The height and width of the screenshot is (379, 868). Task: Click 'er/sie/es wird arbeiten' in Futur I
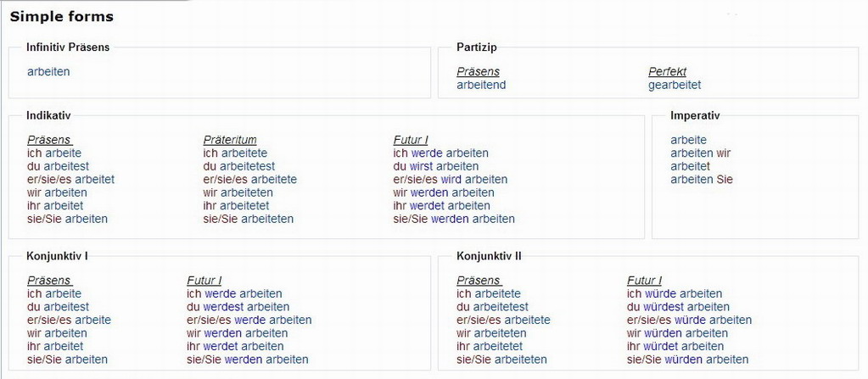[450, 180]
